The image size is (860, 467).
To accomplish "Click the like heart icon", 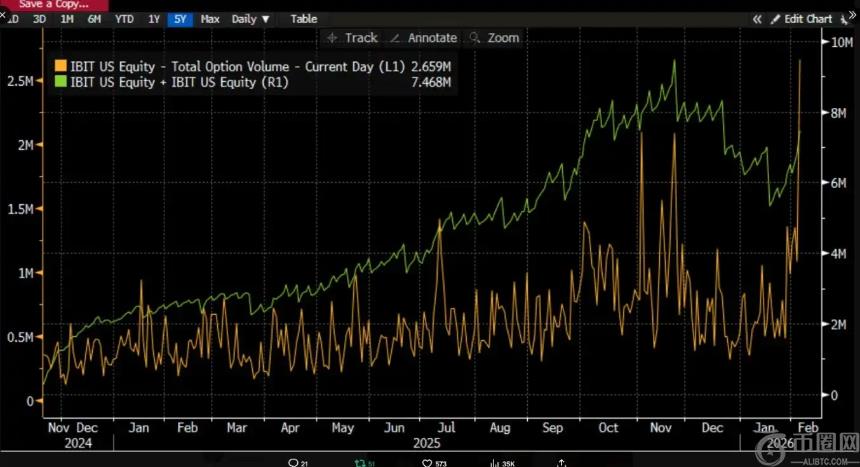I will click(427, 462).
